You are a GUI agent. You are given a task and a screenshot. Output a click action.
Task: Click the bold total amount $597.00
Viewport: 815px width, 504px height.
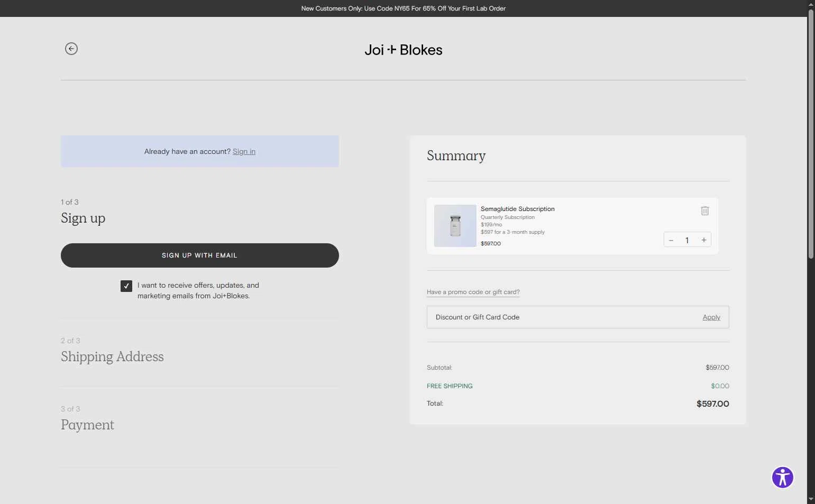pyautogui.click(x=712, y=404)
